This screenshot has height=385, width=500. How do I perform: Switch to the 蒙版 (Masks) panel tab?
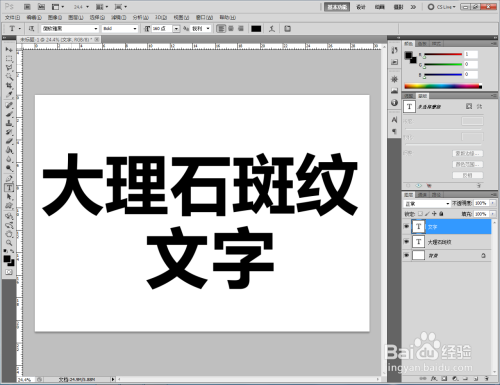(423, 96)
